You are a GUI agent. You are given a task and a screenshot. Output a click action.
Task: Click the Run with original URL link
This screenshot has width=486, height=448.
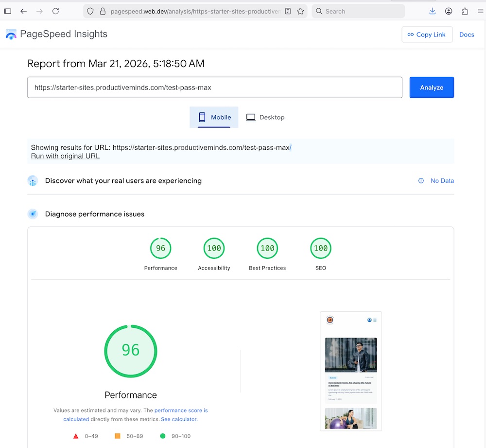(x=65, y=156)
